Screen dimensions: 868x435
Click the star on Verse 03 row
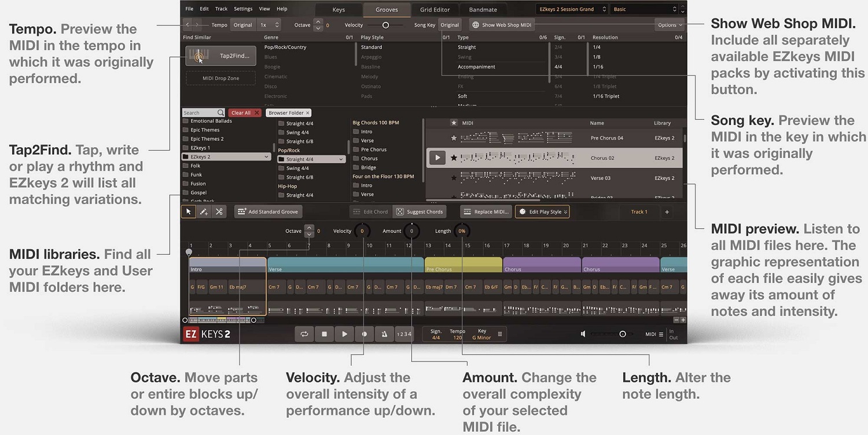pyautogui.click(x=454, y=178)
